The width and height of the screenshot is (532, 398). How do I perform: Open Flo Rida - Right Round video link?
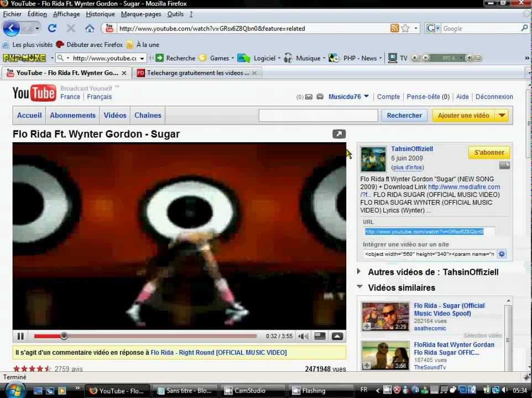218,353
